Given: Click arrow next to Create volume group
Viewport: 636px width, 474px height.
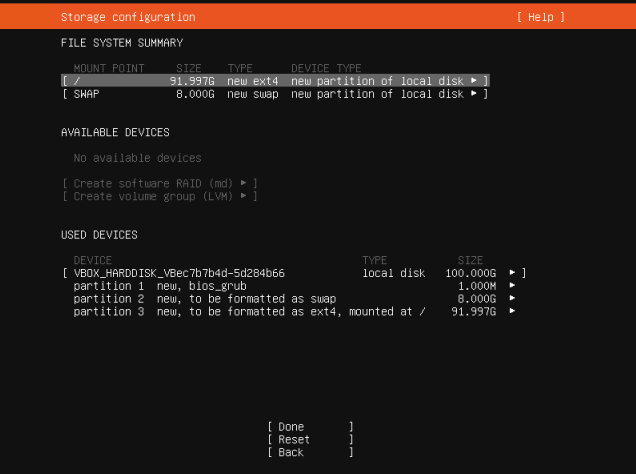Looking at the screenshot, I should [x=243, y=196].
